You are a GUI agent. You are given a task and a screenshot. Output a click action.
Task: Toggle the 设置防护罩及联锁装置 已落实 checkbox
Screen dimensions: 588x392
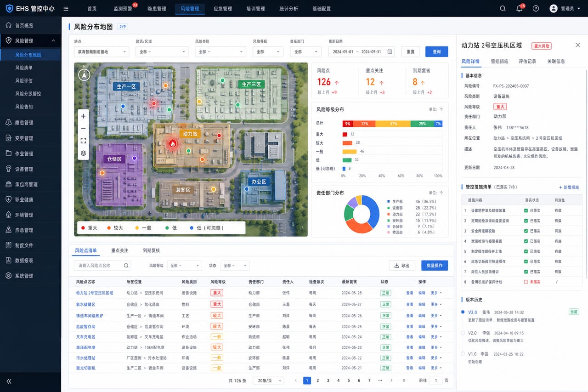point(526,210)
